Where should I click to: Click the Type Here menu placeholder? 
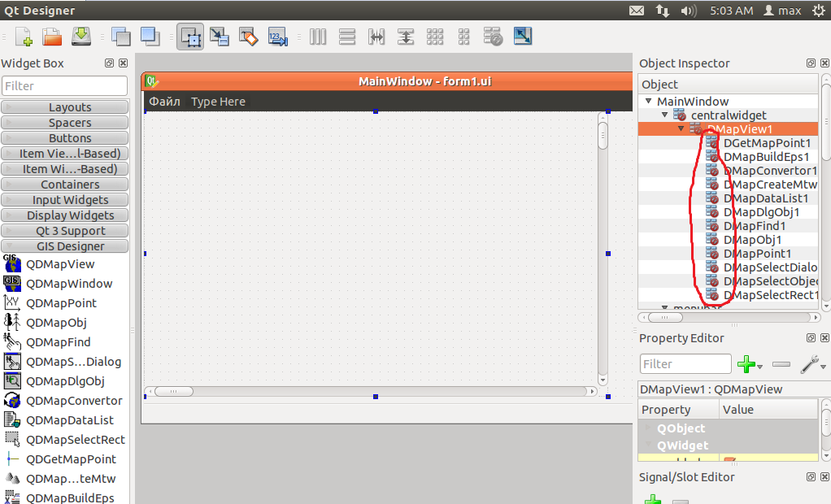218,102
